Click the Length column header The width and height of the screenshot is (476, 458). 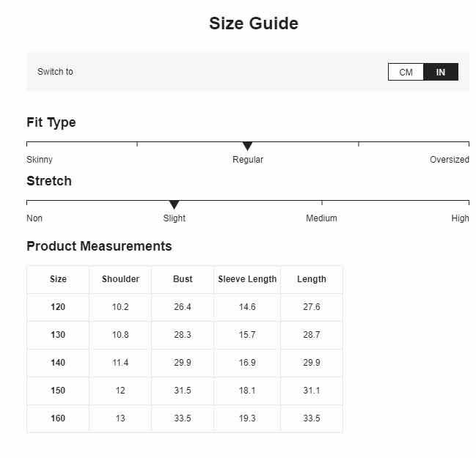[x=312, y=279]
